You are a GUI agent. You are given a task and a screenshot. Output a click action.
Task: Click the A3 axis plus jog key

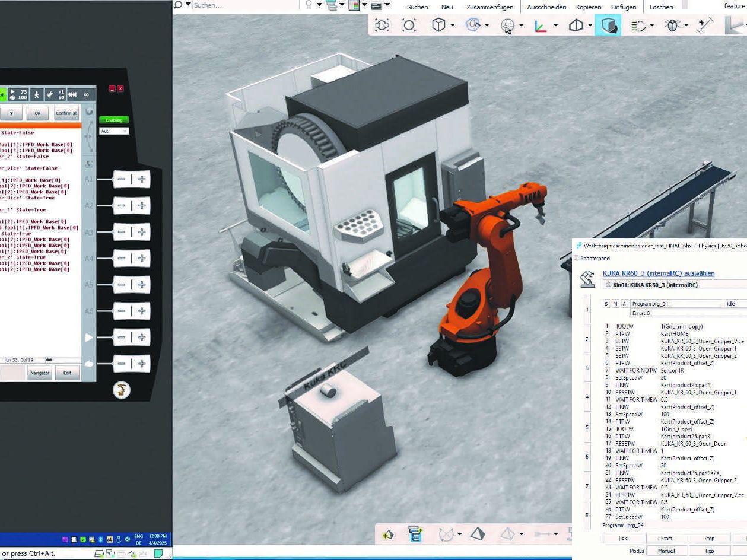pyautogui.click(x=142, y=232)
